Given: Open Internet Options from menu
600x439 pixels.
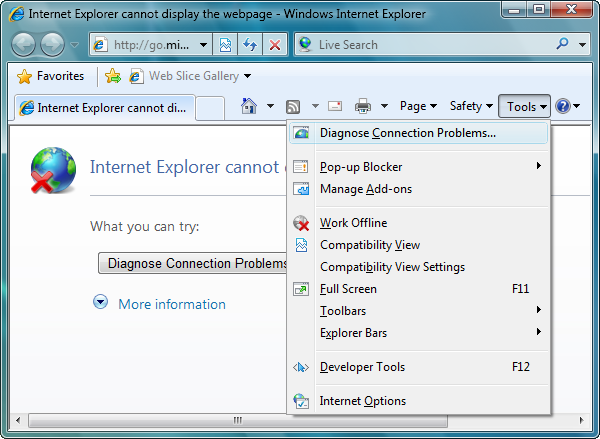Looking at the screenshot, I should (x=419, y=401).
